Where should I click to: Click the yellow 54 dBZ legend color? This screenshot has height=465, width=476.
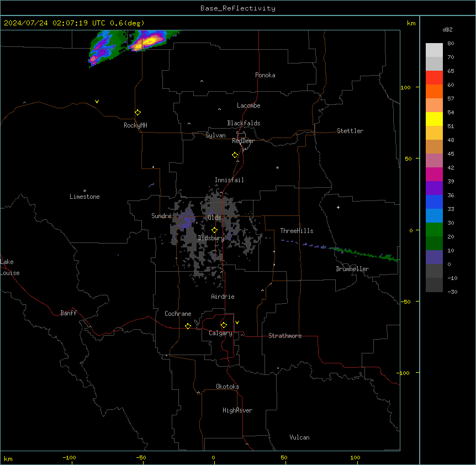pos(434,119)
